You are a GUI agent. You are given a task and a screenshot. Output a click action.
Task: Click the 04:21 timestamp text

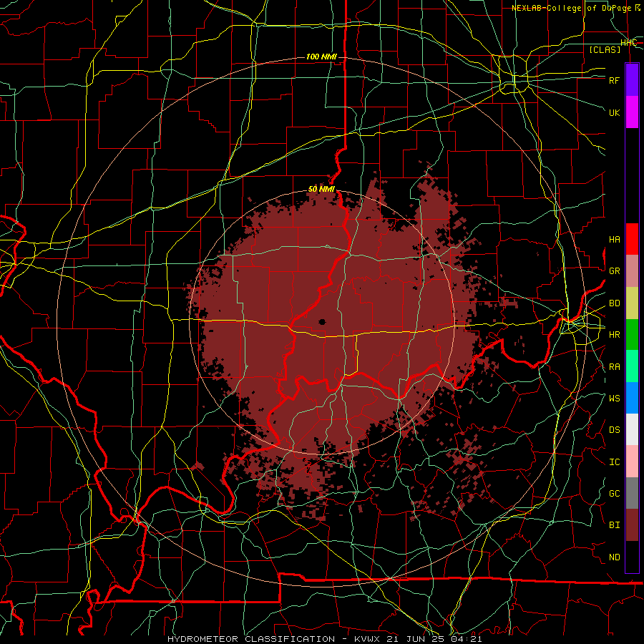click(466, 639)
